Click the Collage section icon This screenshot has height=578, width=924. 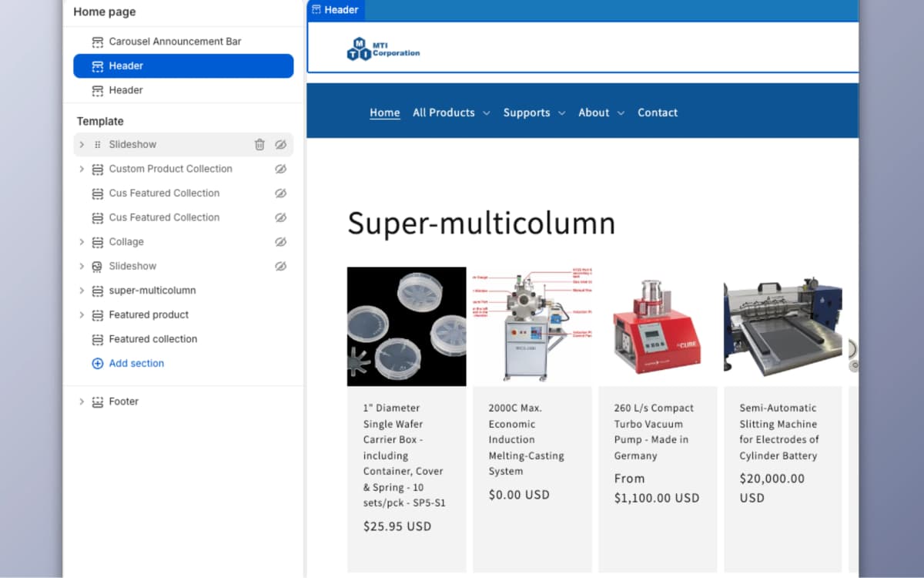point(98,242)
